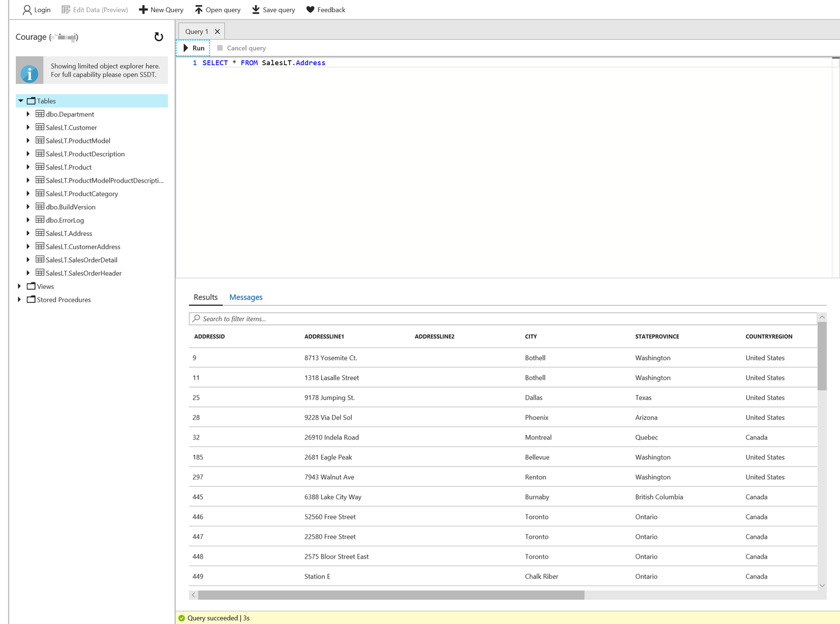Click the Login user icon
The image size is (840, 624).
point(27,10)
